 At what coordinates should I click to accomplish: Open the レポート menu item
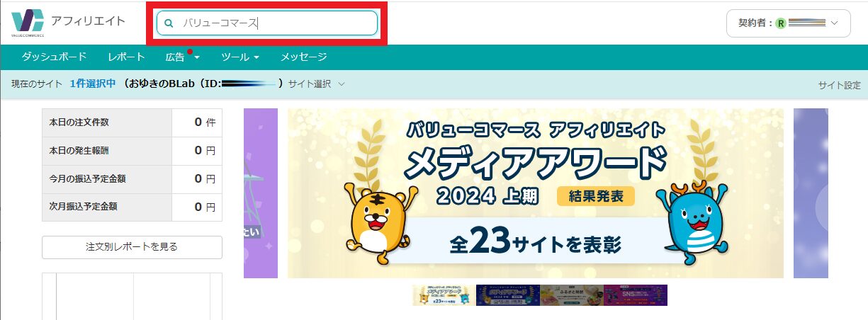tap(126, 57)
